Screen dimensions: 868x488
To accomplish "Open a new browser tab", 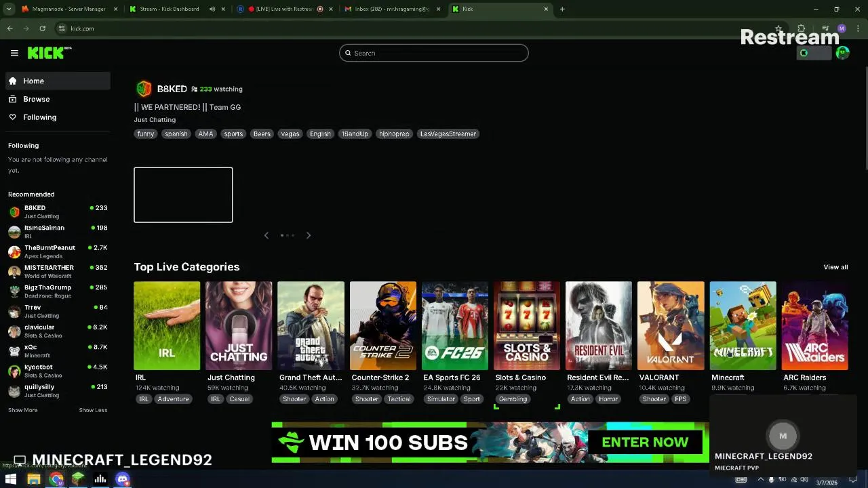I will (x=562, y=9).
